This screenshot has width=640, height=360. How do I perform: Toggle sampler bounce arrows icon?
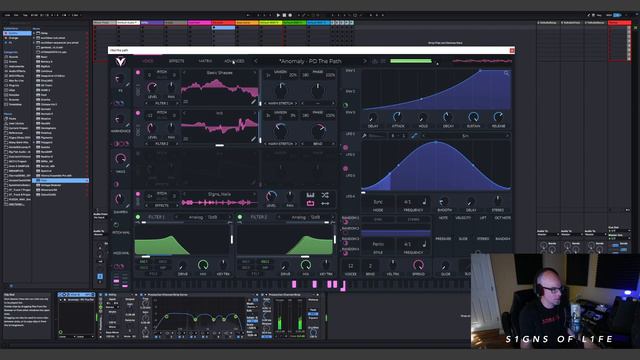[x=325, y=203]
